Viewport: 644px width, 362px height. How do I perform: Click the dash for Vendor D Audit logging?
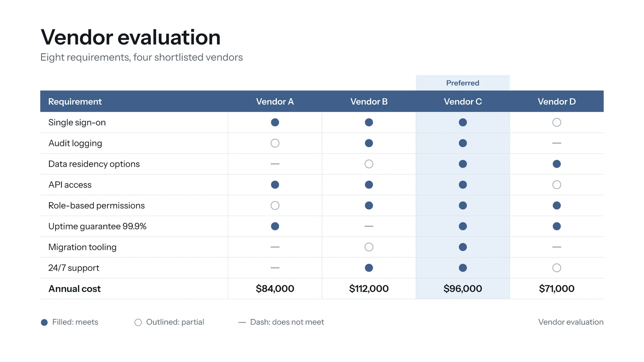point(557,143)
